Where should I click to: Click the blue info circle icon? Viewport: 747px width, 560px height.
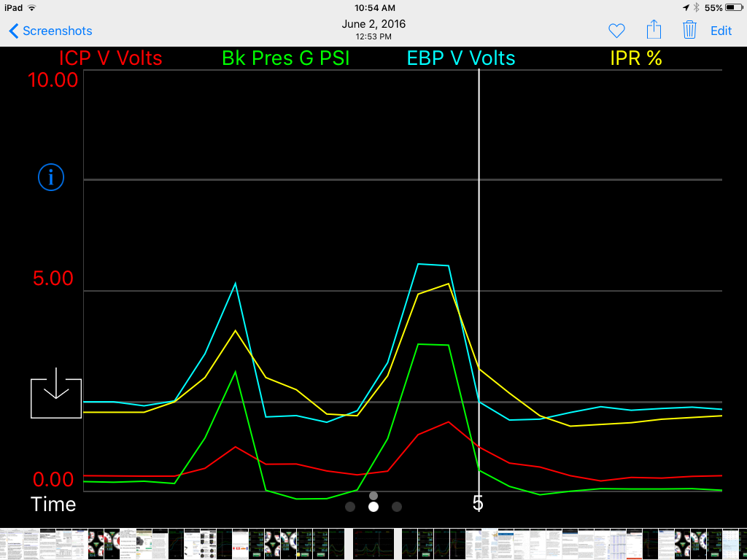[51, 177]
